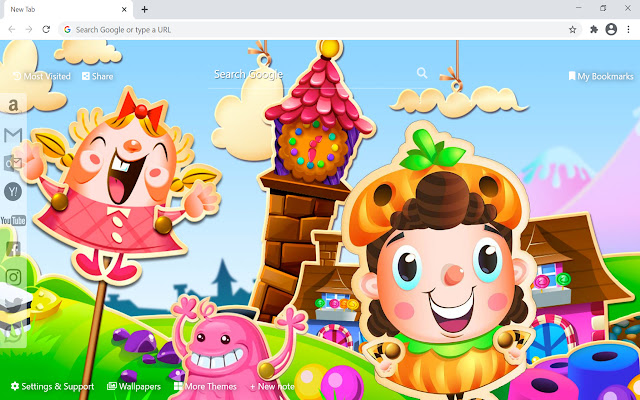
Task: Bookmark this tab with the star icon
Action: pyautogui.click(x=573, y=29)
